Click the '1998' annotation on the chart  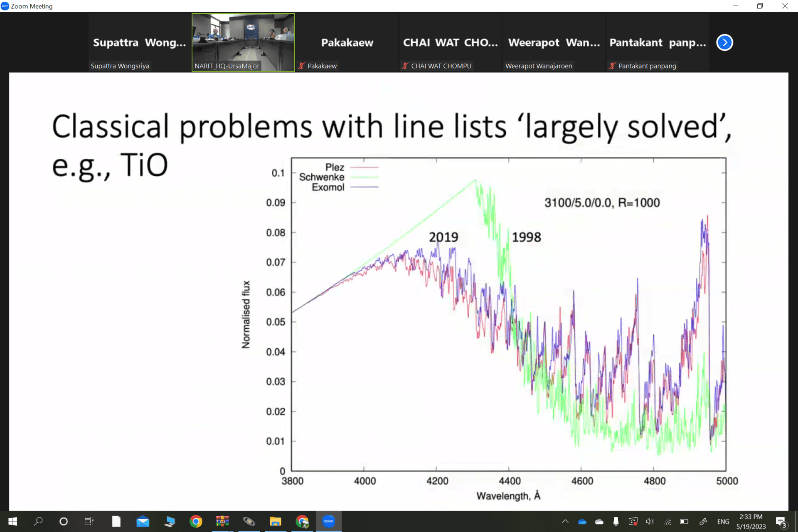526,237
